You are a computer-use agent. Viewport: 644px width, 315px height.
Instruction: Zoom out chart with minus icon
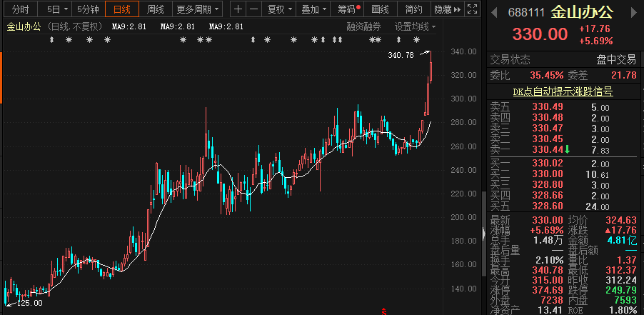point(255,9)
